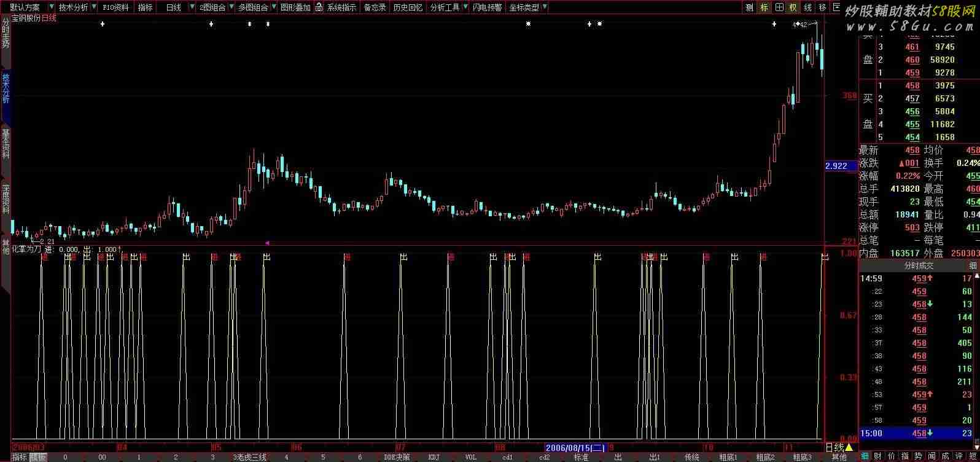
Task: Open the 系统指示 menu
Action: coord(341,7)
